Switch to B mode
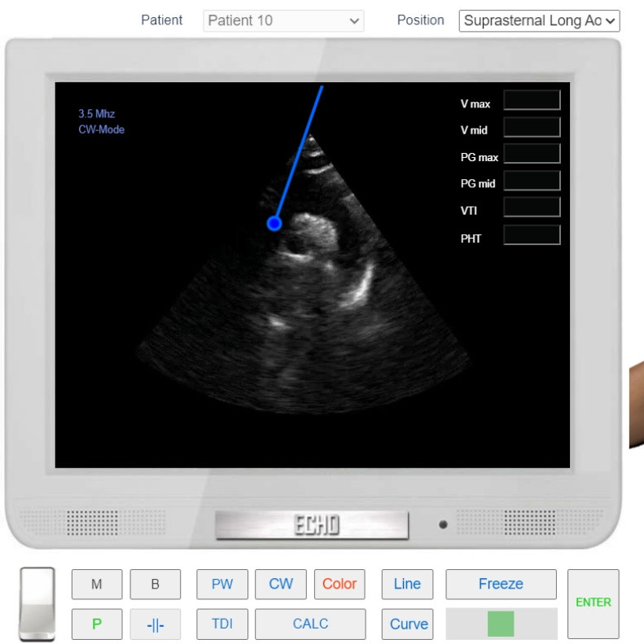The width and height of the screenshot is (644, 644). click(x=156, y=584)
